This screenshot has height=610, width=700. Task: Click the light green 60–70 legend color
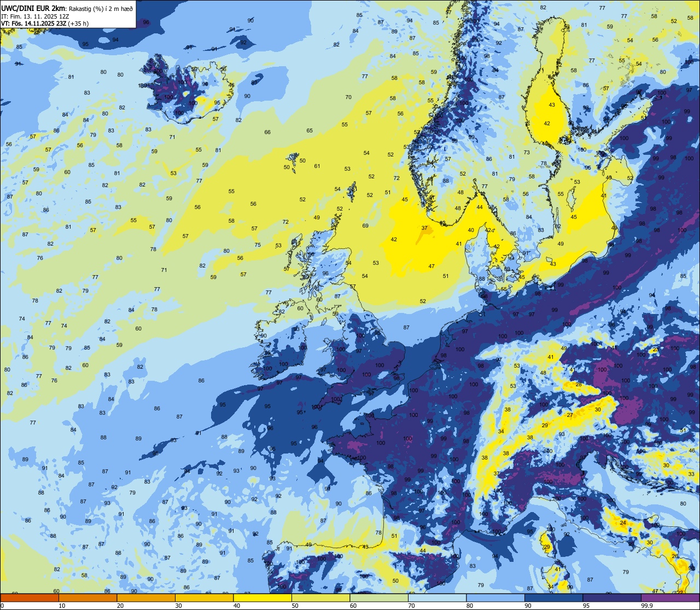[x=379, y=597]
